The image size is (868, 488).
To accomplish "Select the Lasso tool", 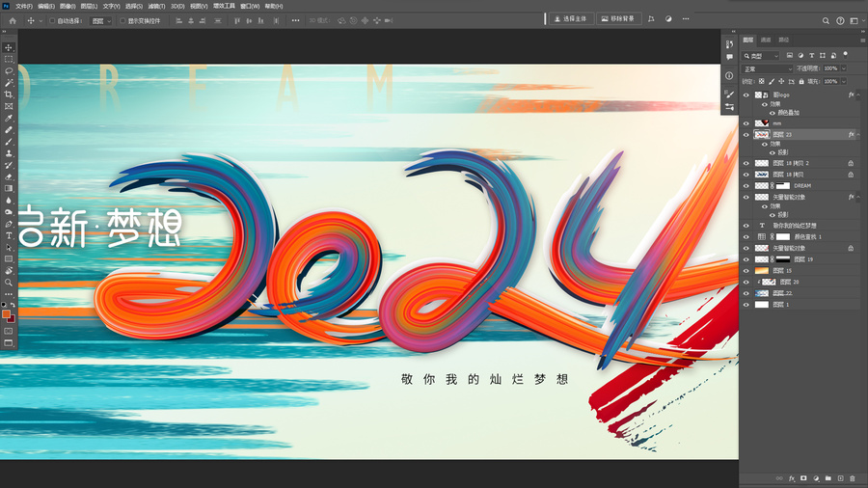I will 9,70.
